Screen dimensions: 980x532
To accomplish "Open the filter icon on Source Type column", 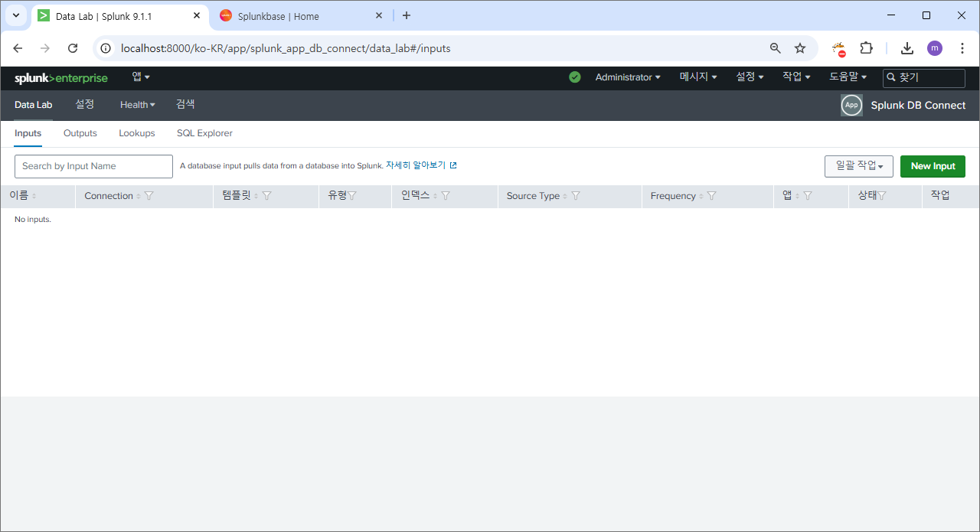I will point(576,196).
